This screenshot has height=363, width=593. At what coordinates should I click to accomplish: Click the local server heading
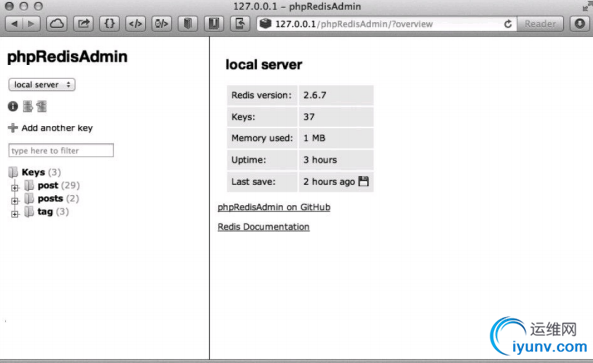click(x=264, y=65)
